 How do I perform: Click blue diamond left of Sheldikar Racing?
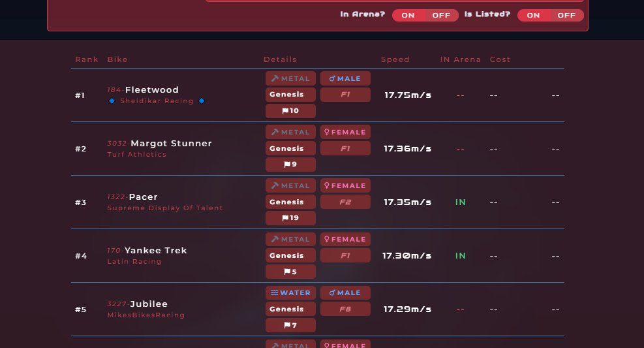112,101
